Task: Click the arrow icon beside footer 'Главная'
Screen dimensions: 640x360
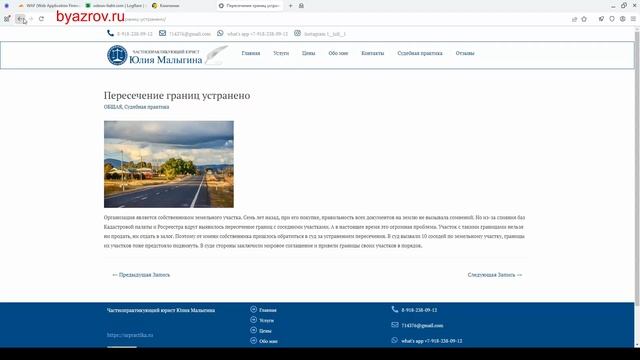Action: (253, 309)
